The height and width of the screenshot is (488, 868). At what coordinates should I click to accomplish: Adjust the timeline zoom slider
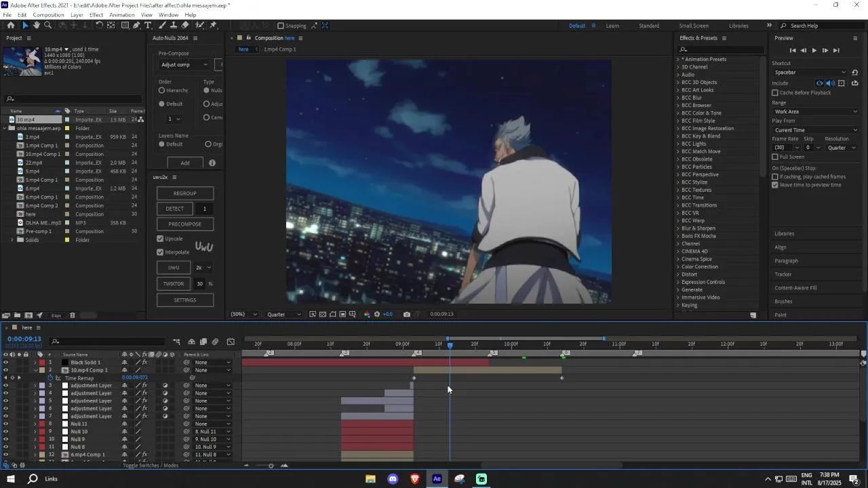pos(271,466)
